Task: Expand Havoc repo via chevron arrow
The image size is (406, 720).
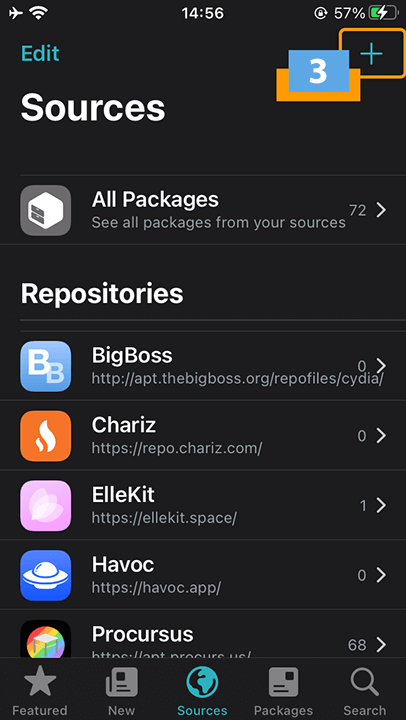Action: pyautogui.click(x=381, y=575)
